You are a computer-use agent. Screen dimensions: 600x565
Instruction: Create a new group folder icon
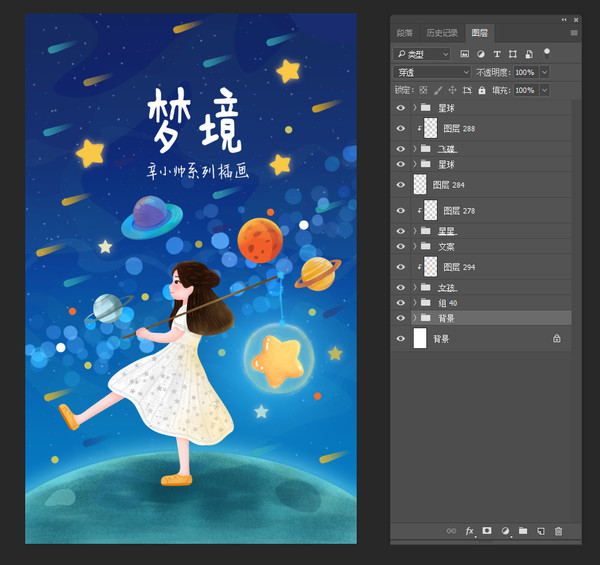[523, 531]
